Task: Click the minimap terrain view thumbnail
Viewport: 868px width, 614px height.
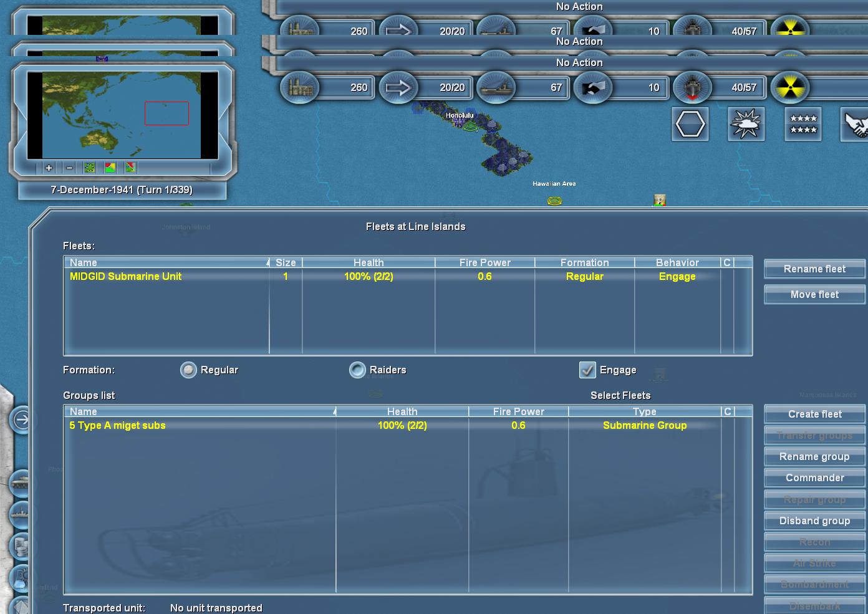Action: pos(90,168)
